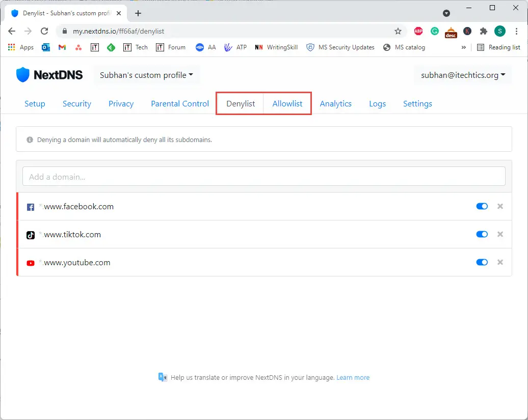Open the Asana three-dots bookmark
528x420 pixels.
[x=78, y=47]
